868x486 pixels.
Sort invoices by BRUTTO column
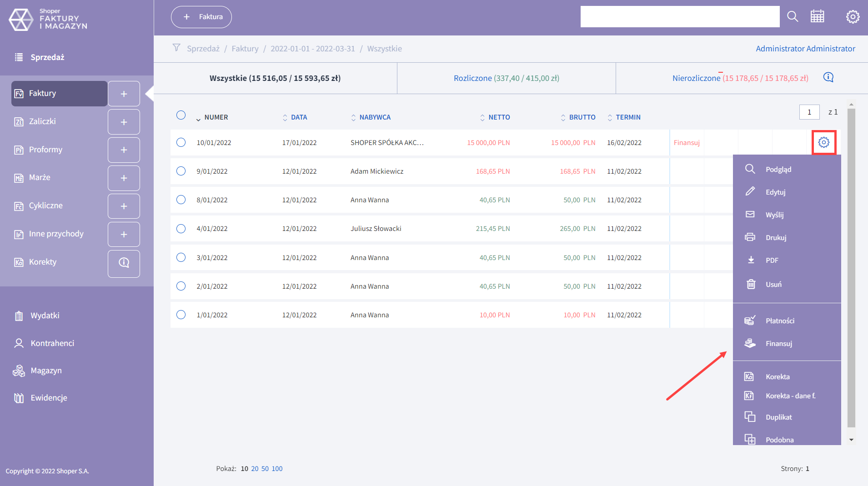pos(582,117)
